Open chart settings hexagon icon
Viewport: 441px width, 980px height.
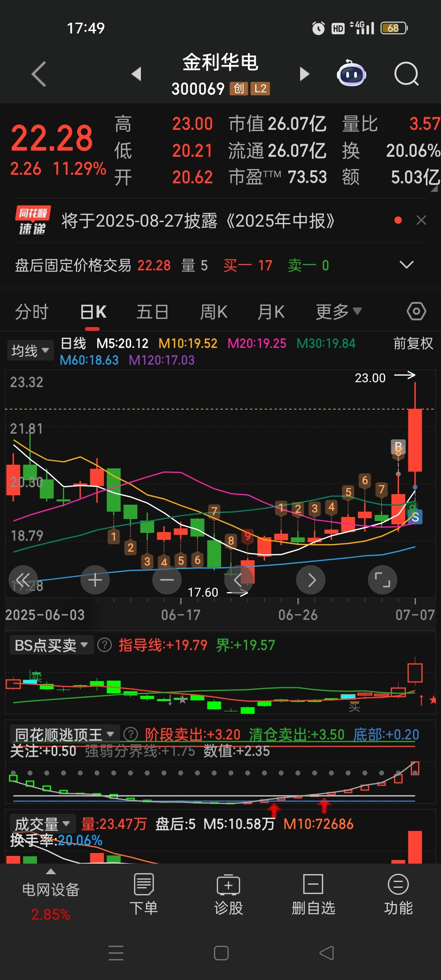click(416, 312)
